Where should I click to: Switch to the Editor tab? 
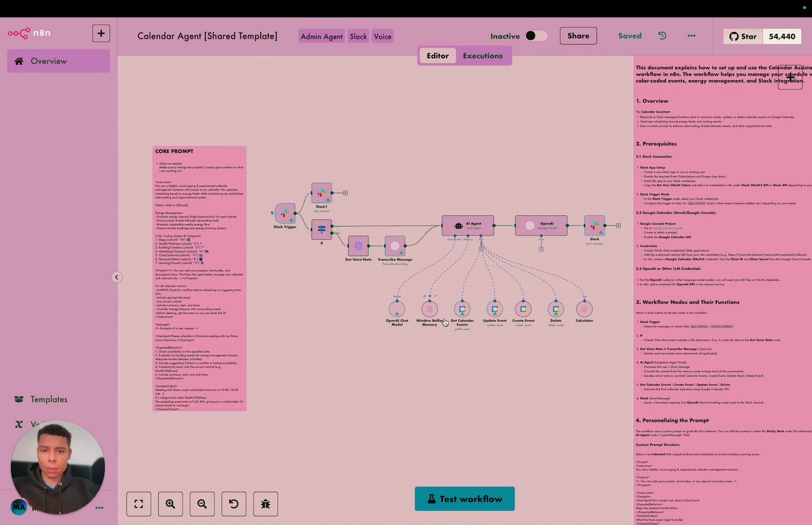[x=438, y=56]
